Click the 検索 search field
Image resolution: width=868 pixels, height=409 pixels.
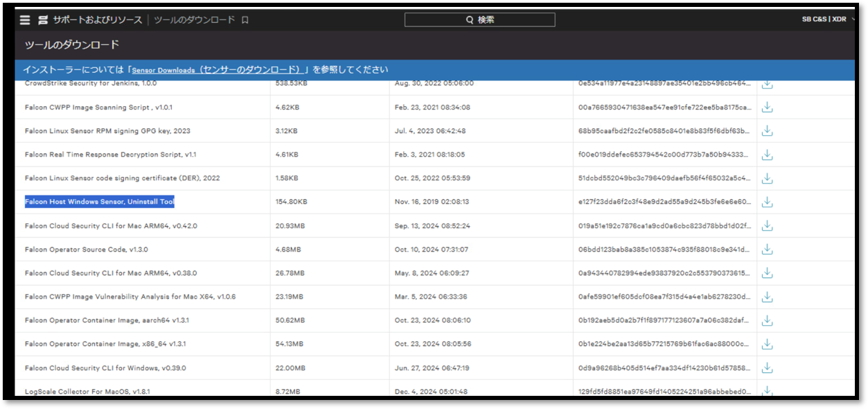[x=479, y=20]
